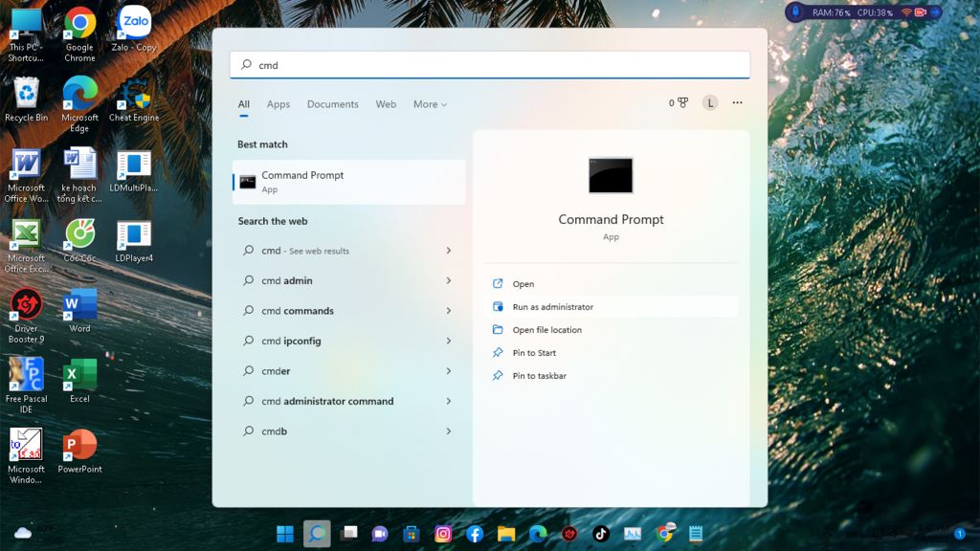Expand the 'cmd admin' suggestion chevron
980x551 pixels.
pos(449,280)
